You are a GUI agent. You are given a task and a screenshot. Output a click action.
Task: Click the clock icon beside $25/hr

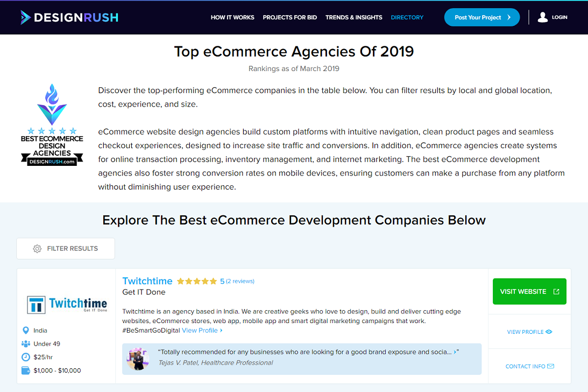coord(26,357)
